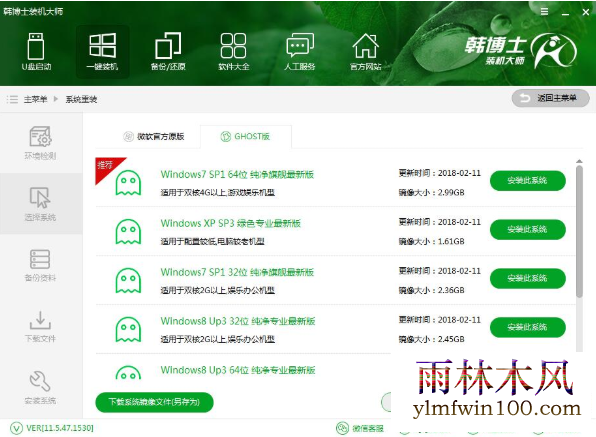Install Windows7 SP1 32位 system
Screen dimensions: 596x437
pos(528,278)
